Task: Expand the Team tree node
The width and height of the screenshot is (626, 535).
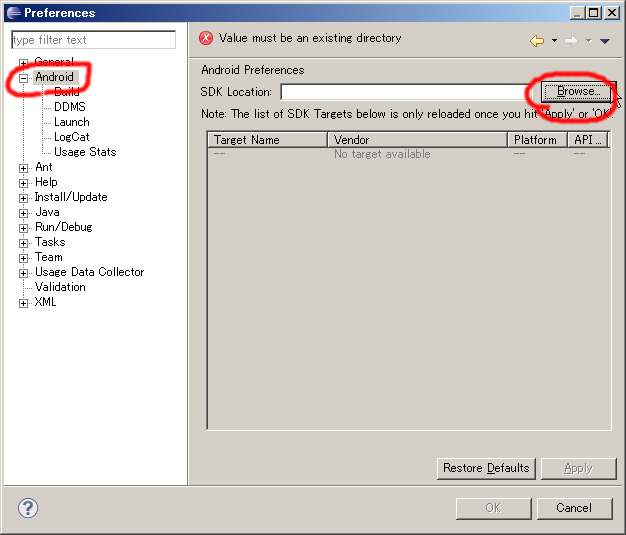Action: tap(23, 258)
